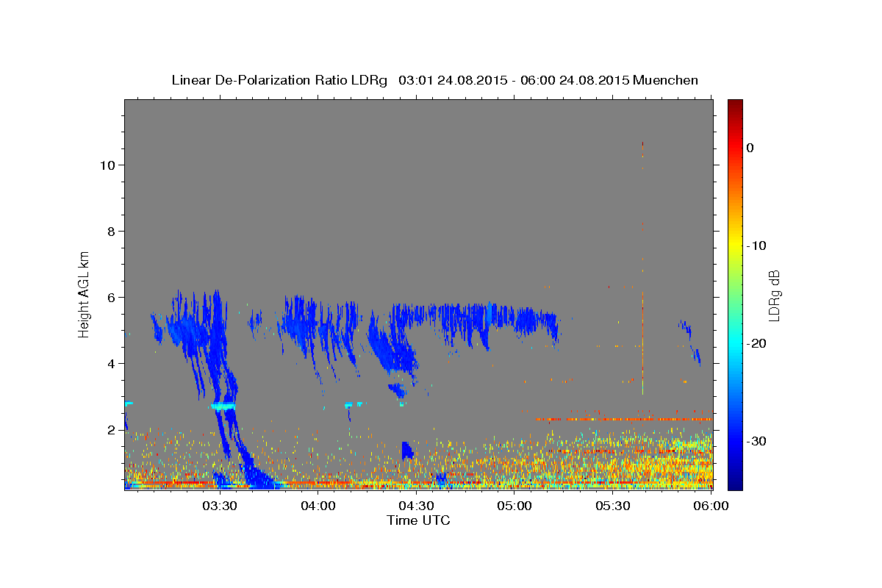Screen dimensions: 882x588
Task: Click the colorbar value label '0'
Action: (x=750, y=148)
